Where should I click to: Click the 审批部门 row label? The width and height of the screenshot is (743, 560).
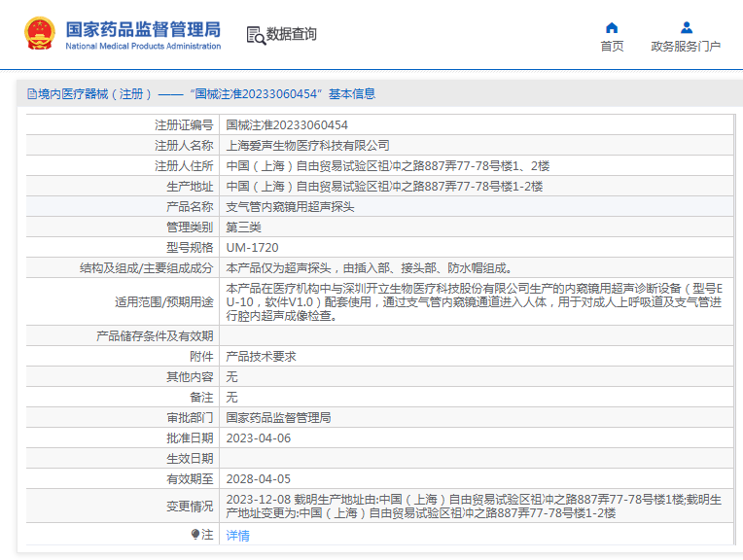tap(190, 417)
